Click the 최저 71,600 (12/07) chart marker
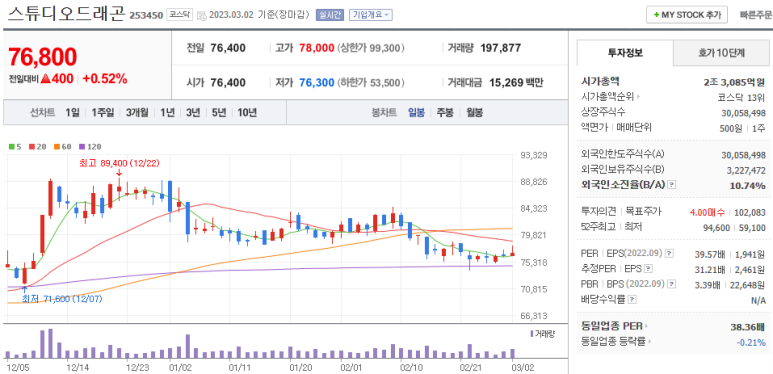 point(62,299)
